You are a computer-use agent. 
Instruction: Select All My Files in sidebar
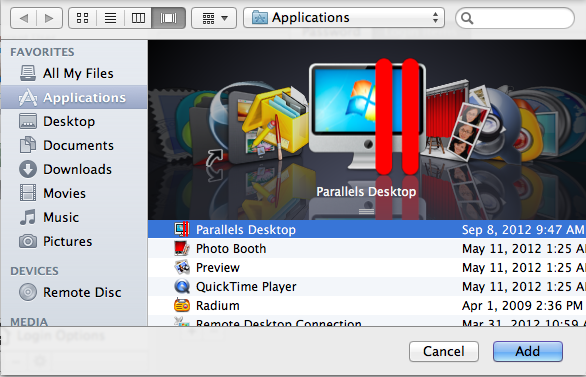coord(74,73)
